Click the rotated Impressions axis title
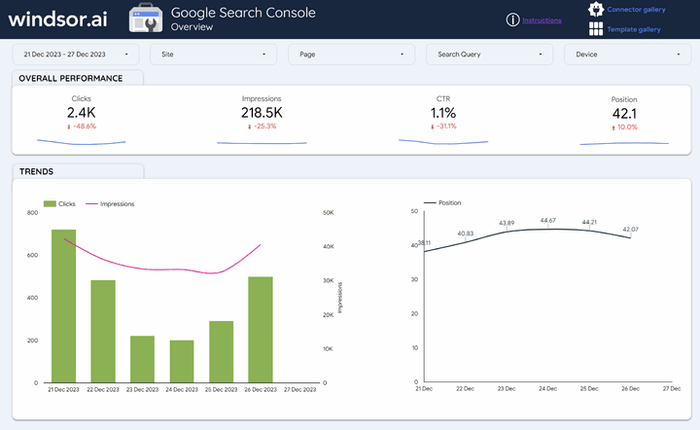700x430 pixels. tap(340, 297)
